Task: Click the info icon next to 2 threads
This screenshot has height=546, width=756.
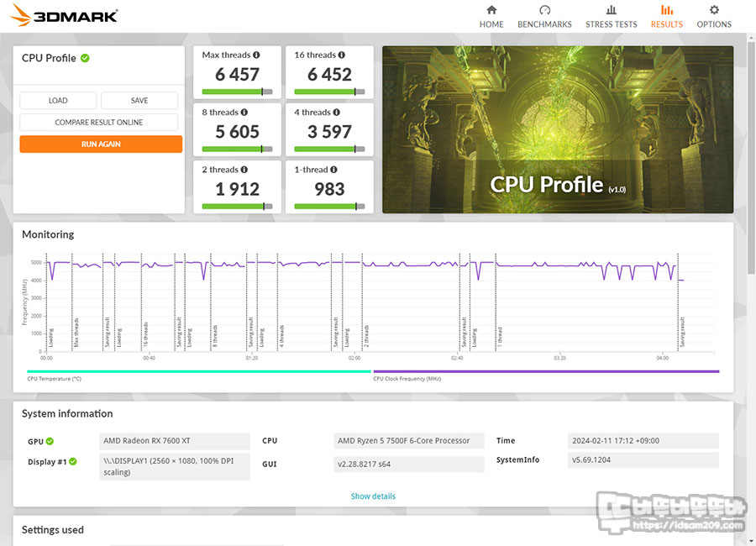Action: tap(244, 170)
